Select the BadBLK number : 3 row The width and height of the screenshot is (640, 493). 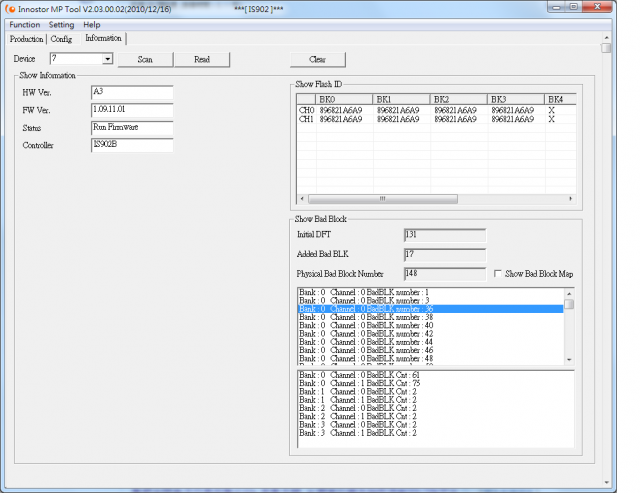click(x=431, y=300)
